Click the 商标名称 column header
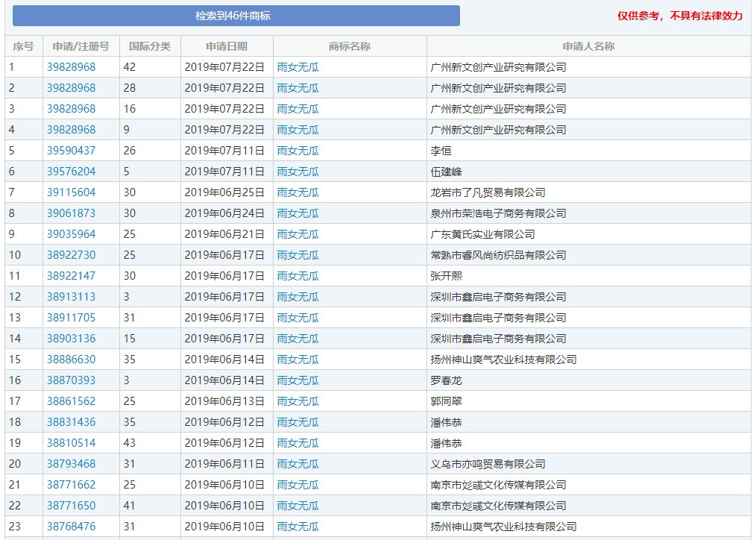 tap(350, 46)
